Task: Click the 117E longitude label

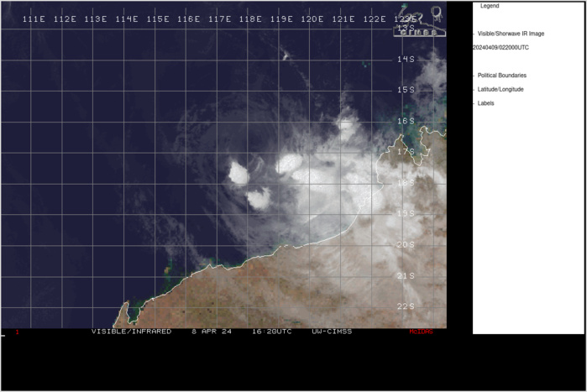Action: coord(219,18)
